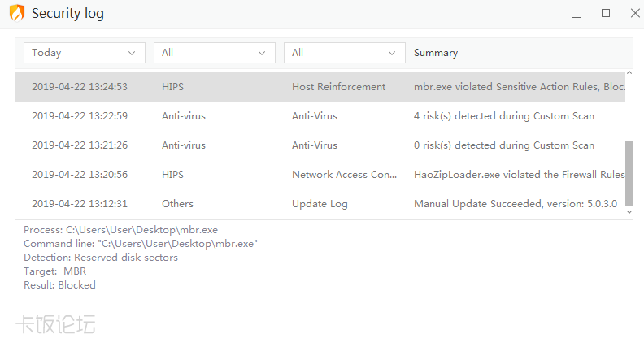The width and height of the screenshot is (644, 343).
Task: Click the Detection: Reserved disk sectors line
Action: coord(101,258)
